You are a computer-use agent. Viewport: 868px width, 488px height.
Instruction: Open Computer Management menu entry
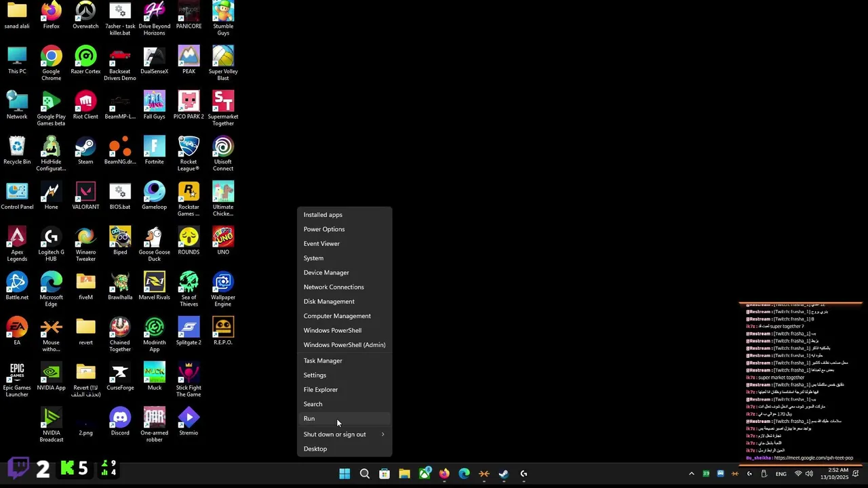[x=344, y=316]
